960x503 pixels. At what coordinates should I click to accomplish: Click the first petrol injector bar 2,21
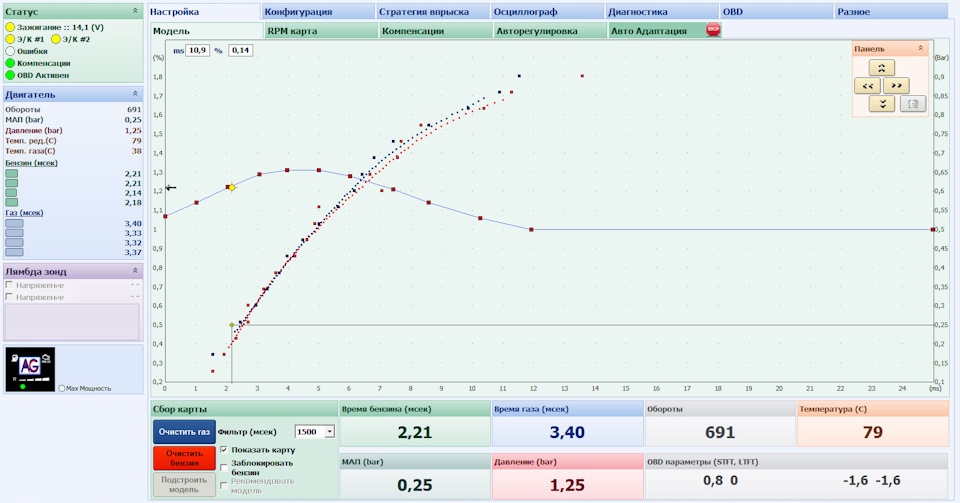click(12, 174)
